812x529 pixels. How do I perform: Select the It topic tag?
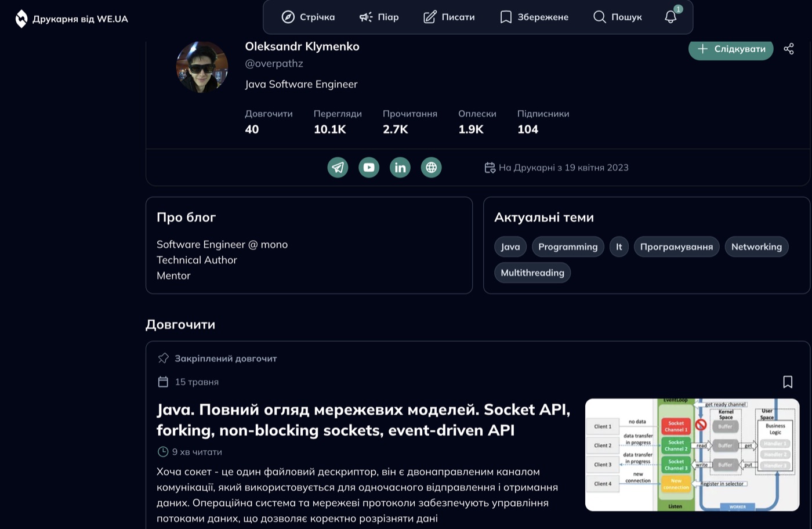(619, 247)
